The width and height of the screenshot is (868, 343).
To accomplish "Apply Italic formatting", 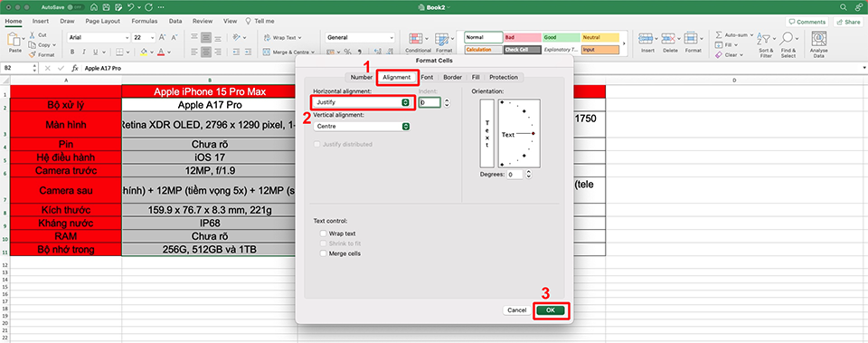I will tap(83, 52).
